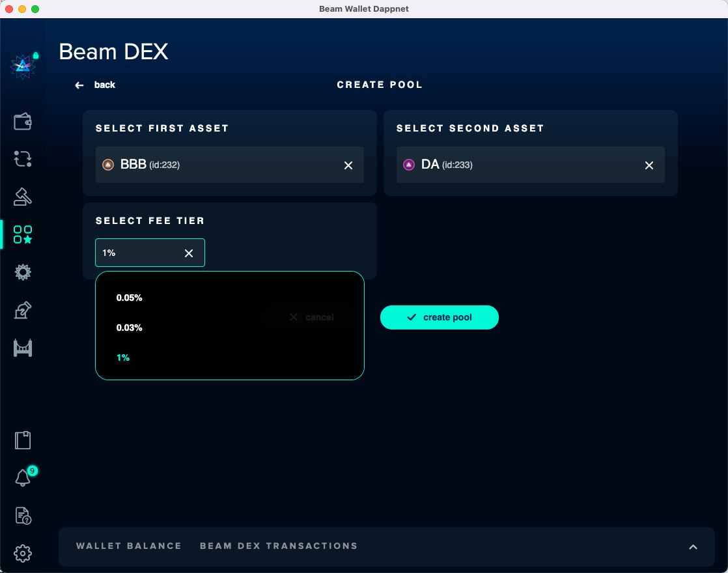Switch to the Wallet Balance tab
The image size is (728, 573).
coord(129,546)
